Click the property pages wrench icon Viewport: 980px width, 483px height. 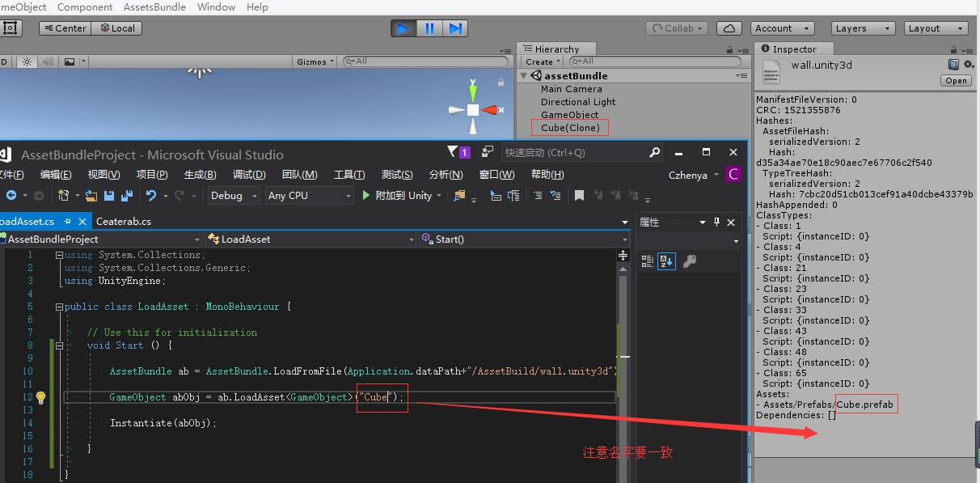(690, 261)
